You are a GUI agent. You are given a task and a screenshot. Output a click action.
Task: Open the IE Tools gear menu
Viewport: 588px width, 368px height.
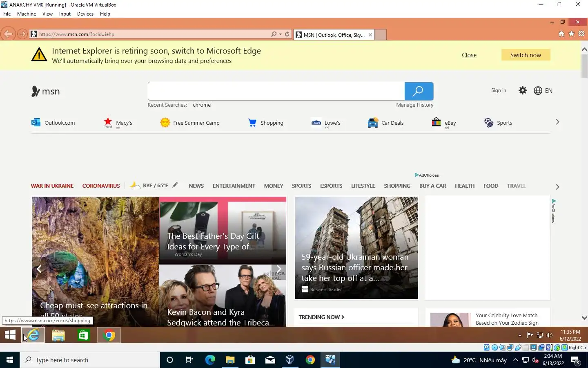tap(581, 34)
